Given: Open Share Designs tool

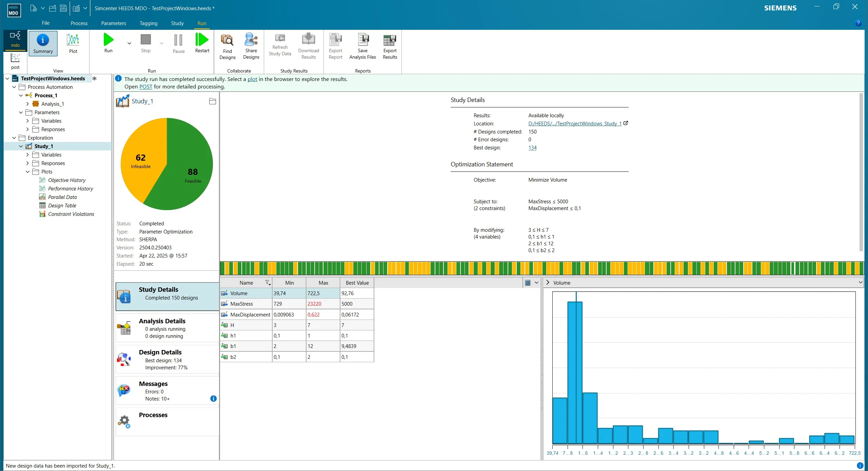Looking at the screenshot, I should (251, 46).
